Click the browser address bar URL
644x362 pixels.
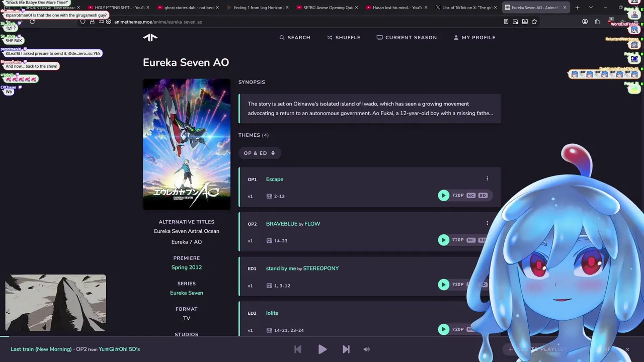coord(158,22)
